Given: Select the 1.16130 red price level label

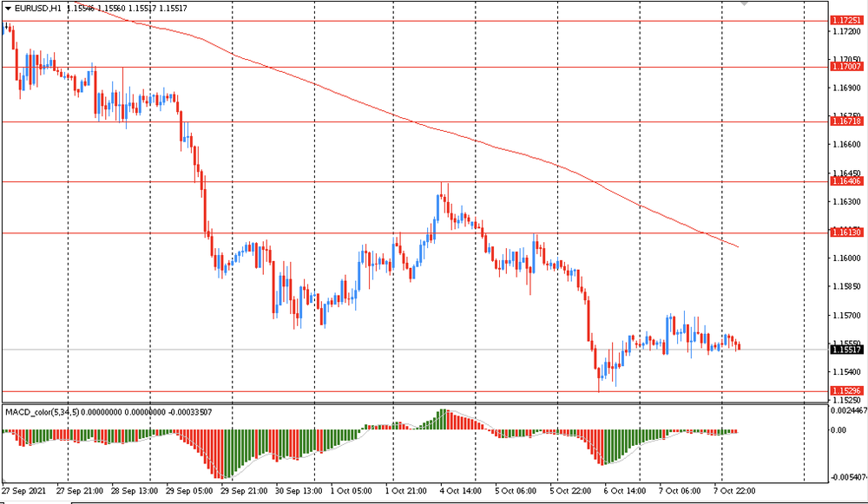Looking at the screenshot, I should (846, 232).
